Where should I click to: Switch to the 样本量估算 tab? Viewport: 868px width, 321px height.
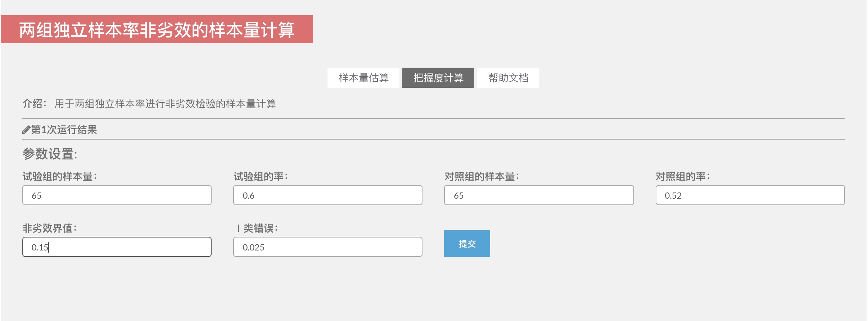(363, 78)
